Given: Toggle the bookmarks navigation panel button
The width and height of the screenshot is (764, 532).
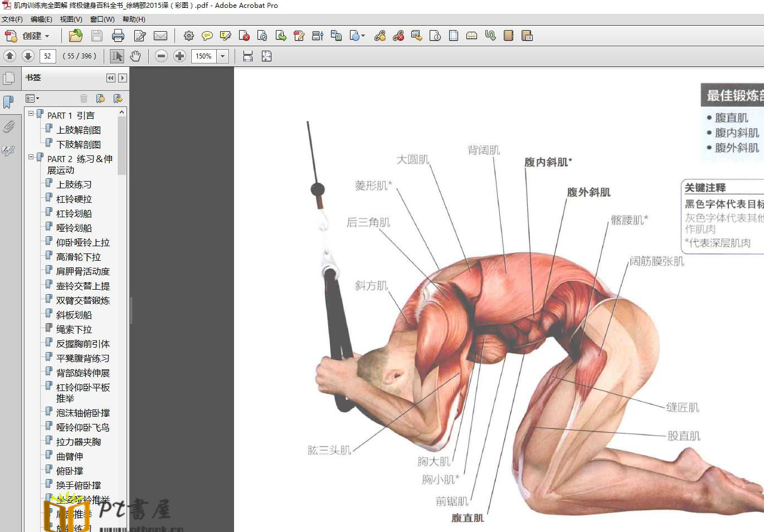Looking at the screenshot, I should pyautogui.click(x=8, y=102).
